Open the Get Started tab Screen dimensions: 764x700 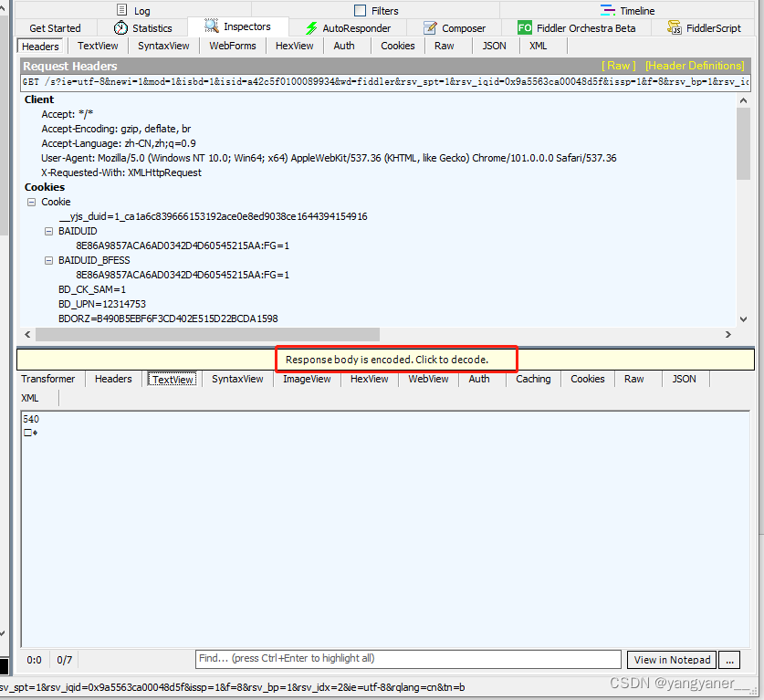pos(55,28)
